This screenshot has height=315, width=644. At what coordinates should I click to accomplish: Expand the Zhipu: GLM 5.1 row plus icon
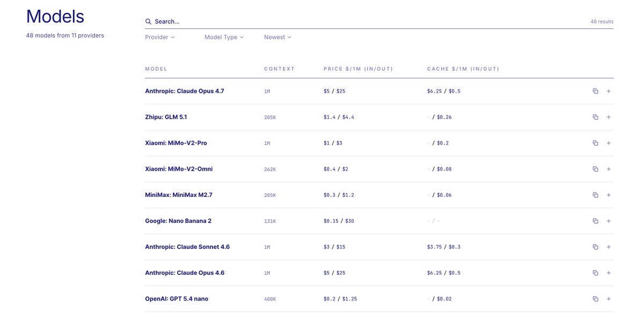[x=609, y=117]
